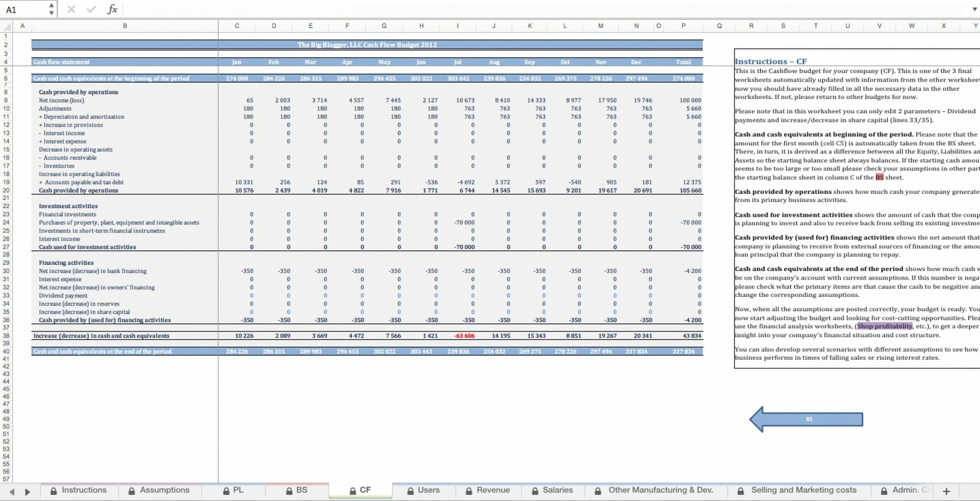This screenshot has width=980, height=501.
Task: Open the insert function fx icon
Action: (112, 9)
